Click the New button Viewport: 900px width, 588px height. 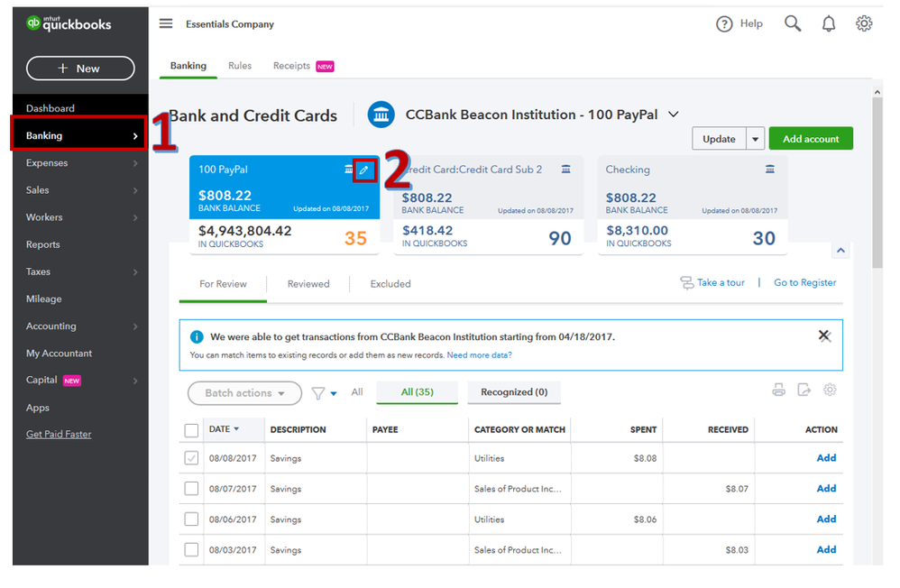(80, 69)
